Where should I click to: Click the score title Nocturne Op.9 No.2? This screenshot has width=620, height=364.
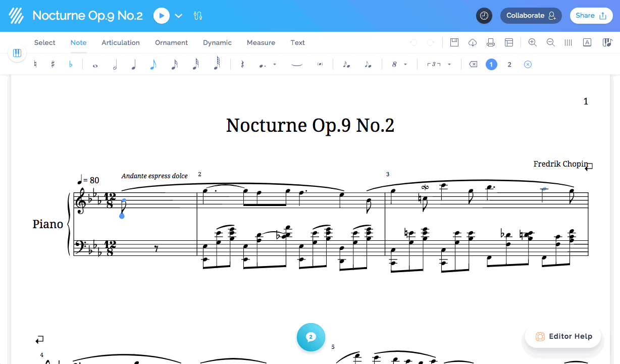pyautogui.click(x=310, y=125)
